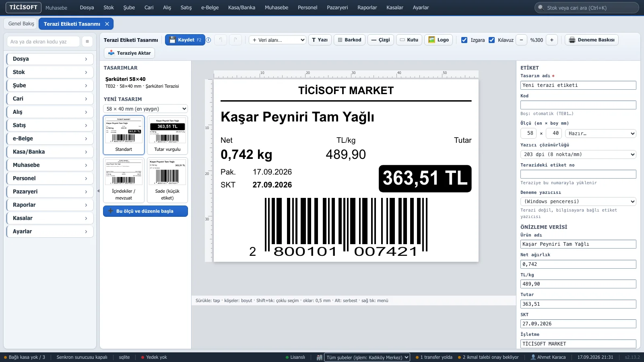Decrease zoom with the minus button
This screenshot has height=362, width=644.
(x=522, y=40)
